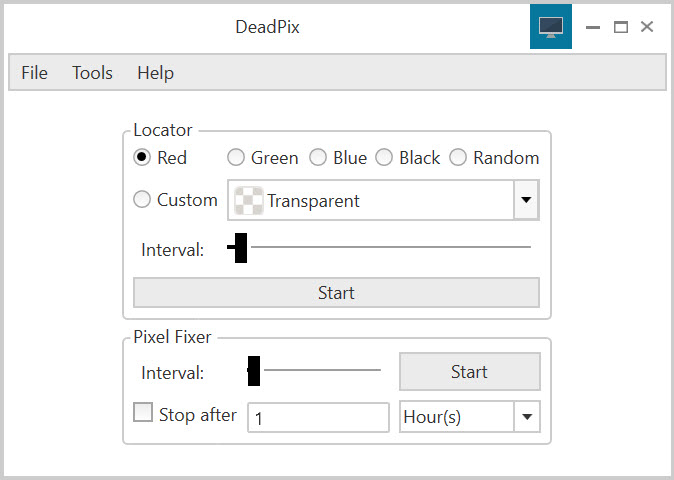Click the Stop after value field

(x=319, y=417)
